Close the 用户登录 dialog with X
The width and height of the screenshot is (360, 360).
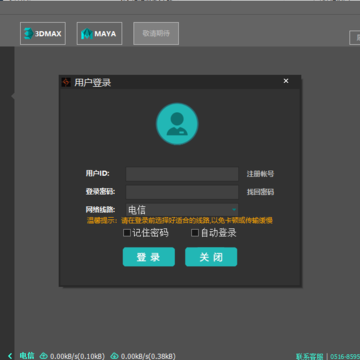(x=286, y=81)
